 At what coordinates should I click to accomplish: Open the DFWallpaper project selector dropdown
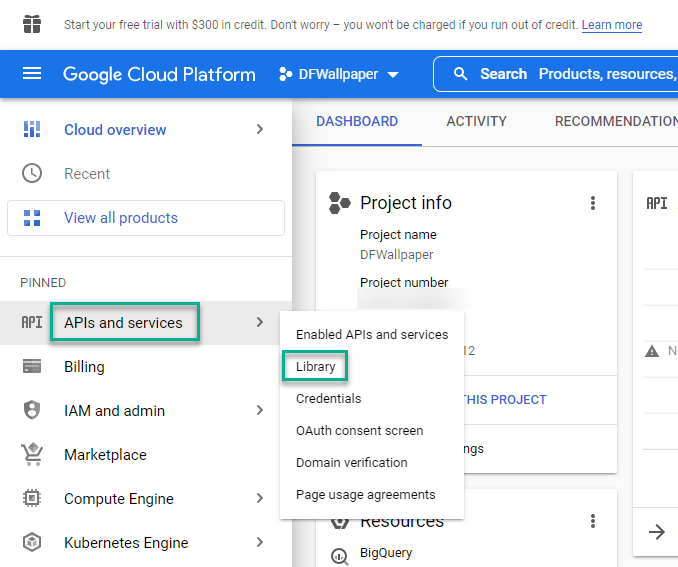pyautogui.click(x=339, y=74)
